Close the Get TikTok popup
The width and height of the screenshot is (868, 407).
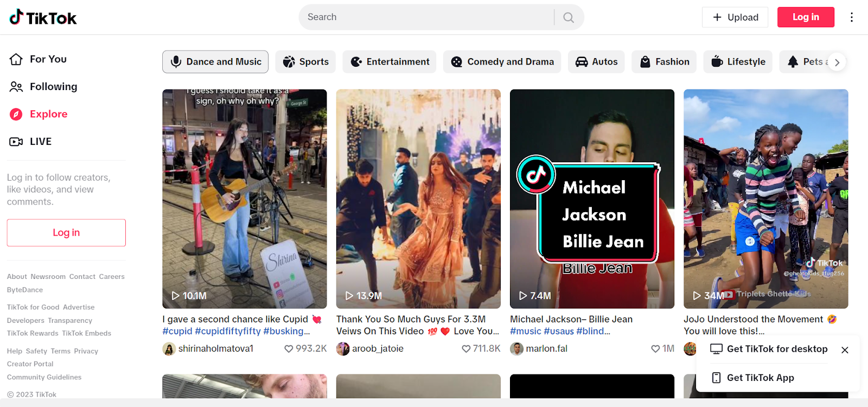845,350
